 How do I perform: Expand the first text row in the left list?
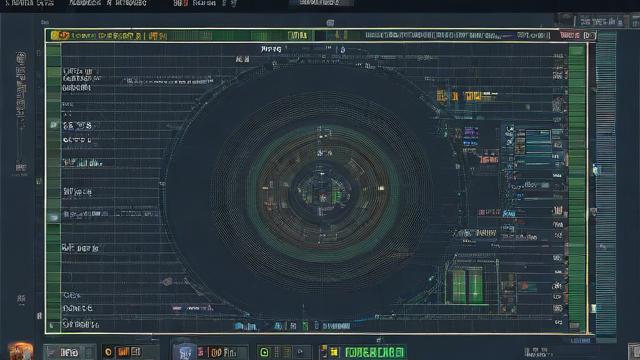pyautogui.click(x=78, y=71)
